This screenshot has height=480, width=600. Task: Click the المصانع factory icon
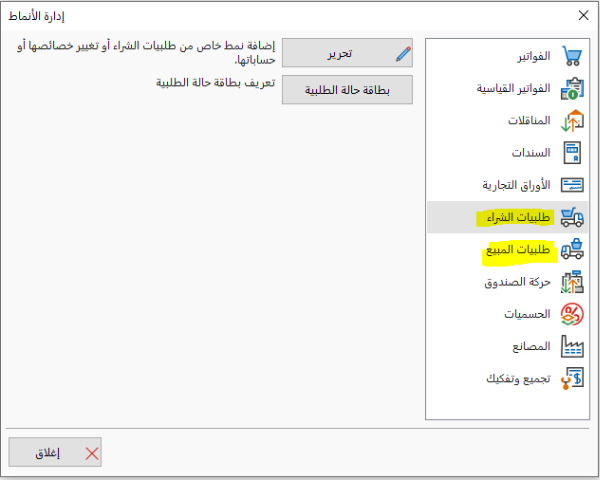point(572,346)
